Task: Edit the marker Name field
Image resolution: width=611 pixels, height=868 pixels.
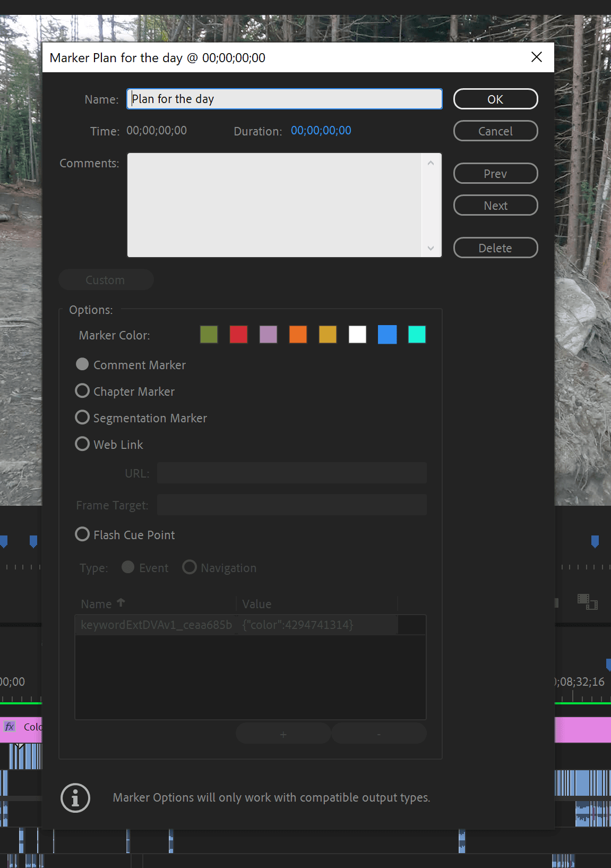Action: [x=285, y=99]
